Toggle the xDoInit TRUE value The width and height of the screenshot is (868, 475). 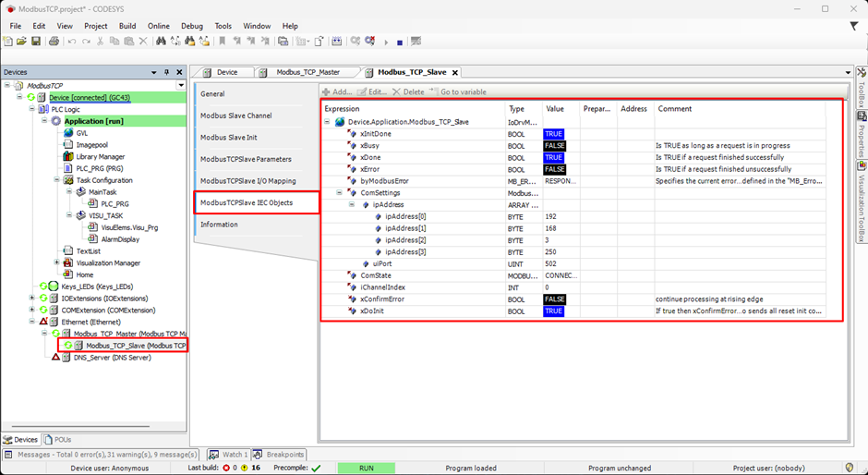click(x=553, y=311)
